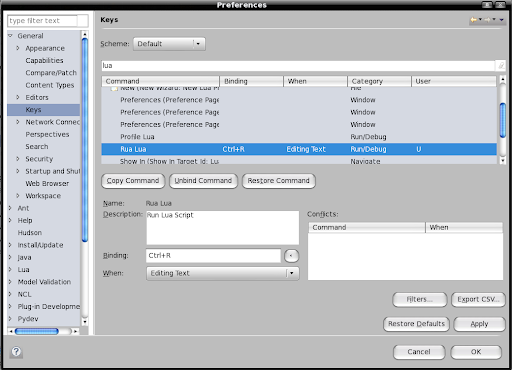Open the view menu triangle at top right
This screenshot has width=512, height=370.
(x=501, y=20)
